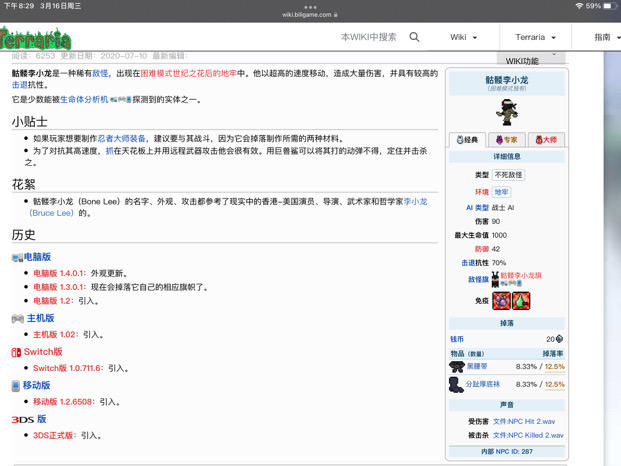
Task: Click the green immunity debuff icon
Action: (x=521, y=301)
